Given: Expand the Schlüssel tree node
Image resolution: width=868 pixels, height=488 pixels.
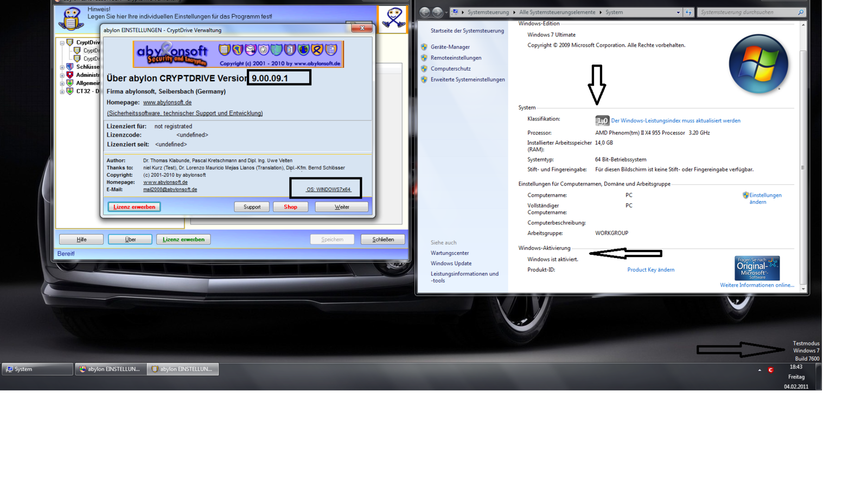Looking at the screenshot, I should (x=62, y=67).
